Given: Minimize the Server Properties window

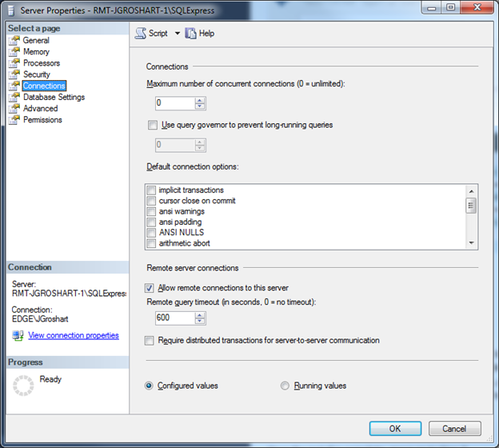Looking at the screenshot, I should (x=432, y=7).
